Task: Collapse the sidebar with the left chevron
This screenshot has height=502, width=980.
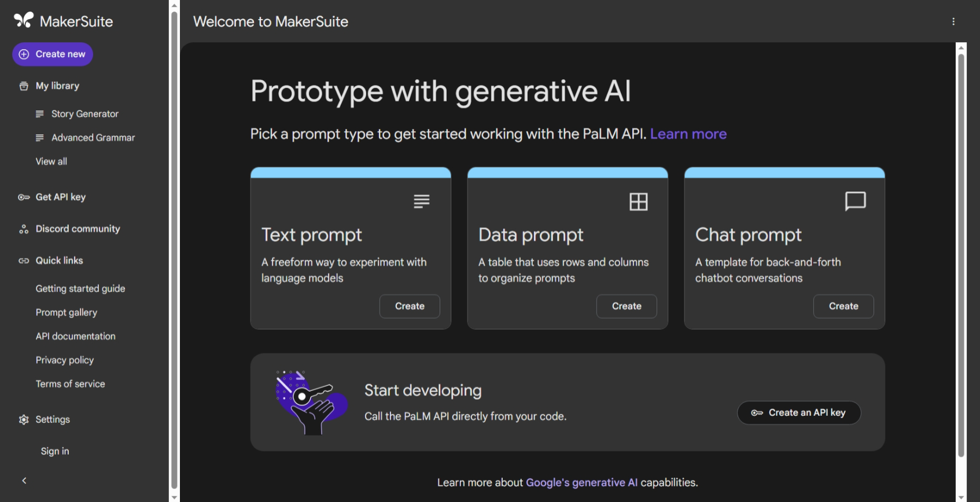Action: pyautogui.click(x=24, y=481)
